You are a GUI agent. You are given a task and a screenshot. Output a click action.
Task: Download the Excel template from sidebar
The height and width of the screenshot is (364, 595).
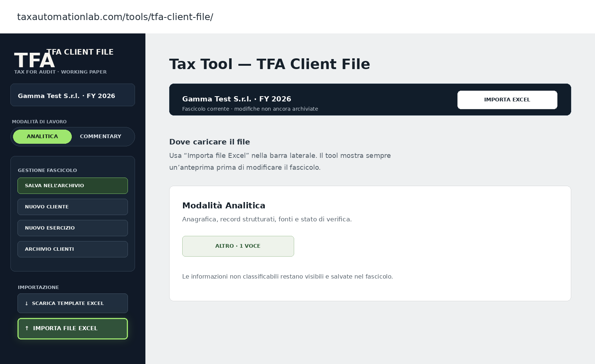pos(73,303)
